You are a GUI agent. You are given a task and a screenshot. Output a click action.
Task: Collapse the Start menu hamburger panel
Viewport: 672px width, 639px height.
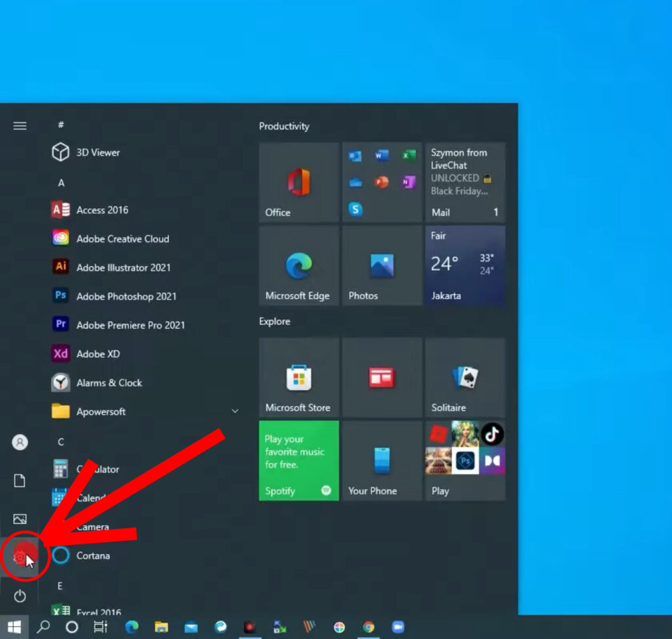click(20, 125)
